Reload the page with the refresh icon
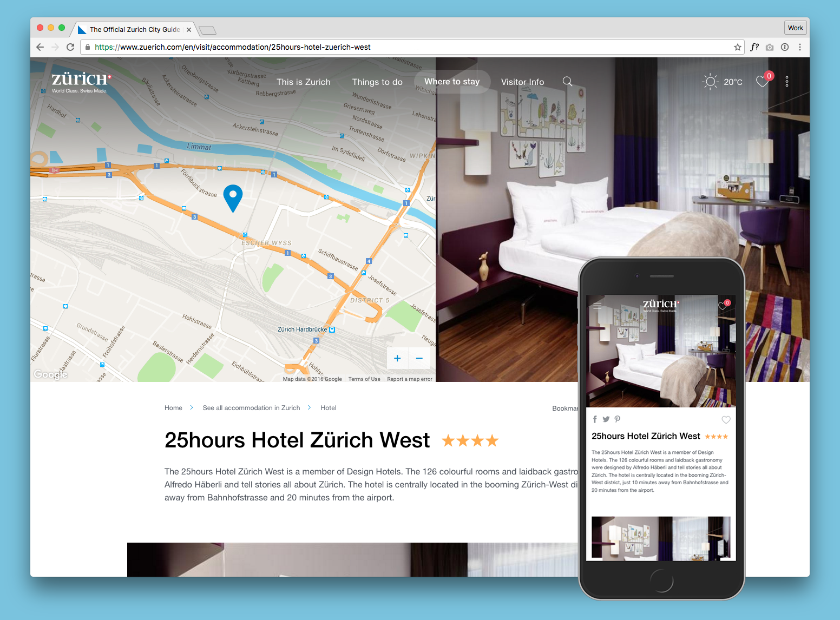This screenshot has width=840, height=620. tap(70, 47)
